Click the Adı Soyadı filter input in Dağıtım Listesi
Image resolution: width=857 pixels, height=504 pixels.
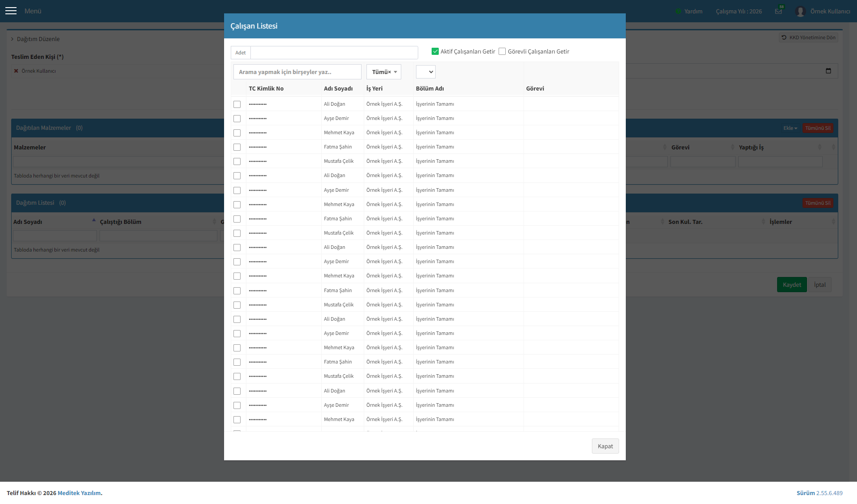coord(55,236)
